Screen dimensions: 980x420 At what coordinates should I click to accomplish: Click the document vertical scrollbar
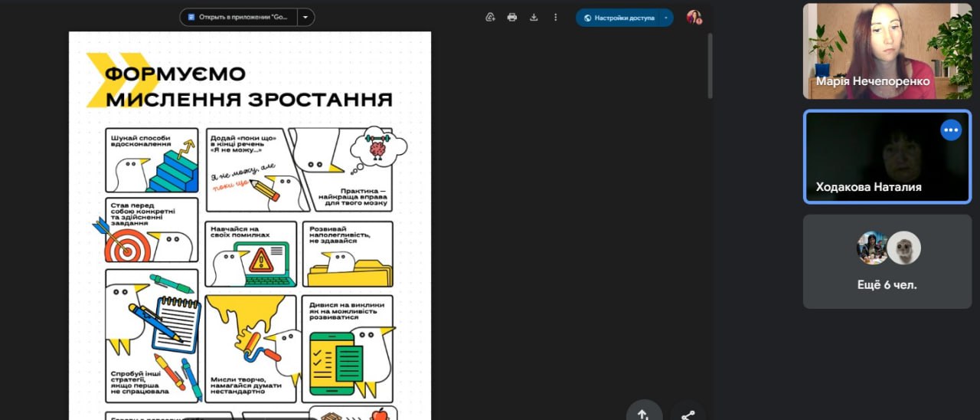(x=710, y=66)
